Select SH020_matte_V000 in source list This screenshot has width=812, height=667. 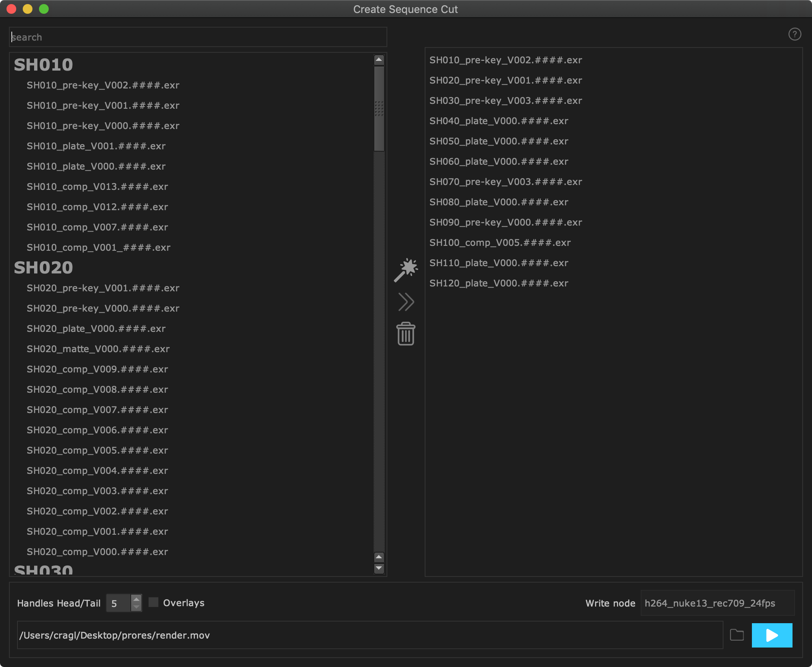(x=98, y=349)
